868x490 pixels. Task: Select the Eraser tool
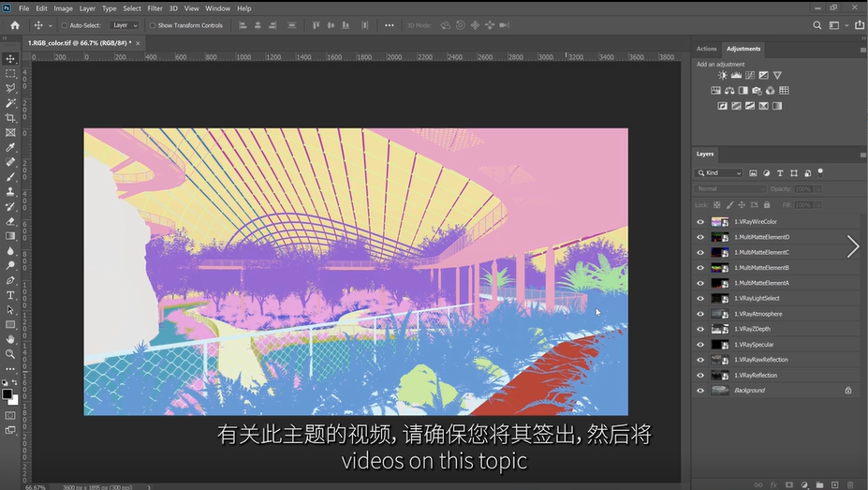[10, 221]
